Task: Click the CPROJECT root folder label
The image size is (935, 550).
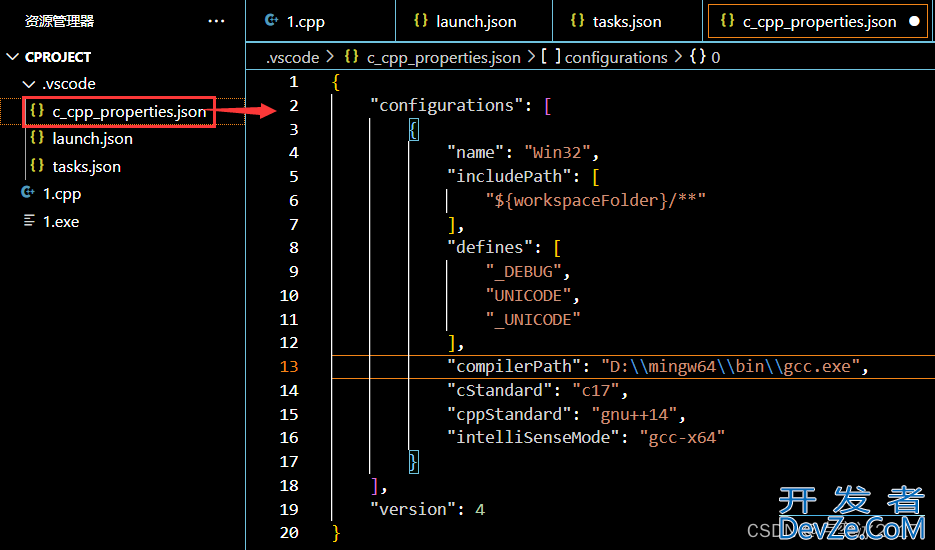Action: pos(58,57)
